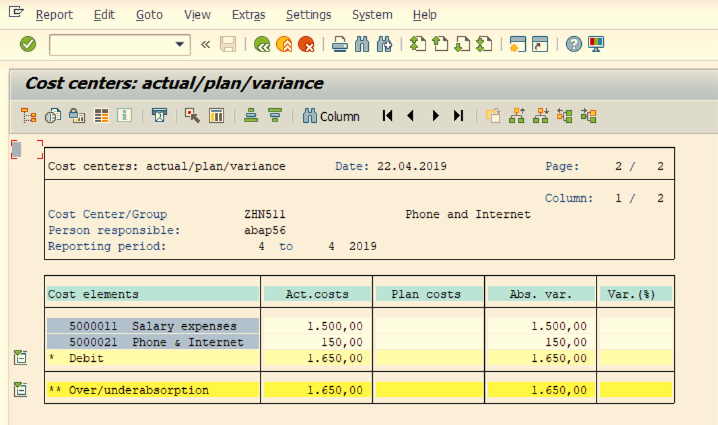Image resolution: width=718 pixels, height=425 pixels.
Task: Click the grayed folder icon after column arrows
Action: pos(493,116)
